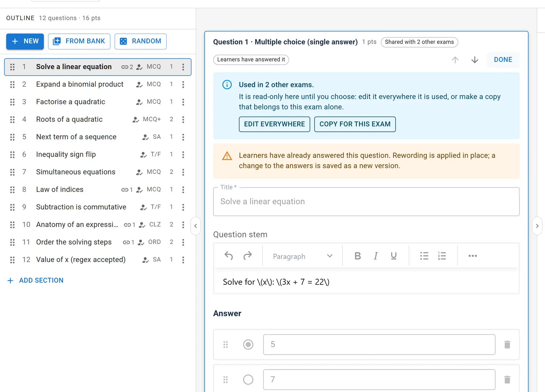Edit the answer field containing 7
Viewport: 545px width, 392px height.
point(379,379)
